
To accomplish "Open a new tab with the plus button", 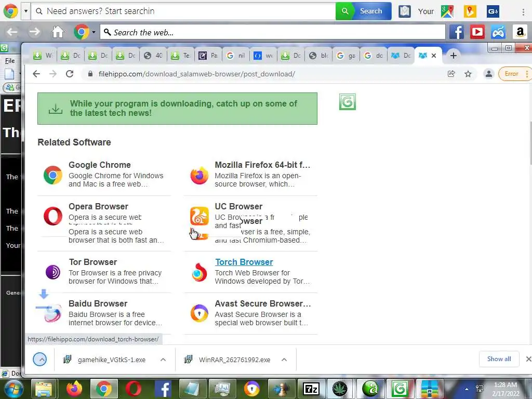I will click(453, 55).
